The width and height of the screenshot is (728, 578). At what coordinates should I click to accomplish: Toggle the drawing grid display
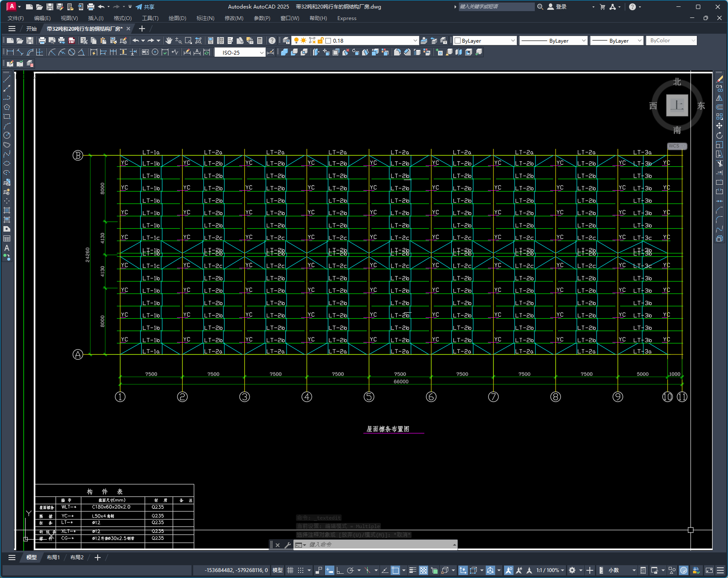[x=290, y=570]
